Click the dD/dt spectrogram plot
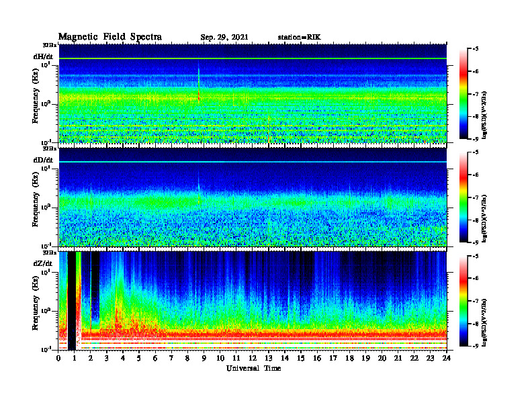 [x=253, y=197]
